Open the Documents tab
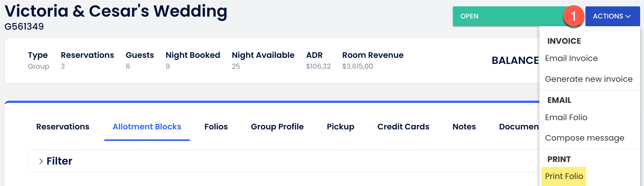 [x=519, y=127]
